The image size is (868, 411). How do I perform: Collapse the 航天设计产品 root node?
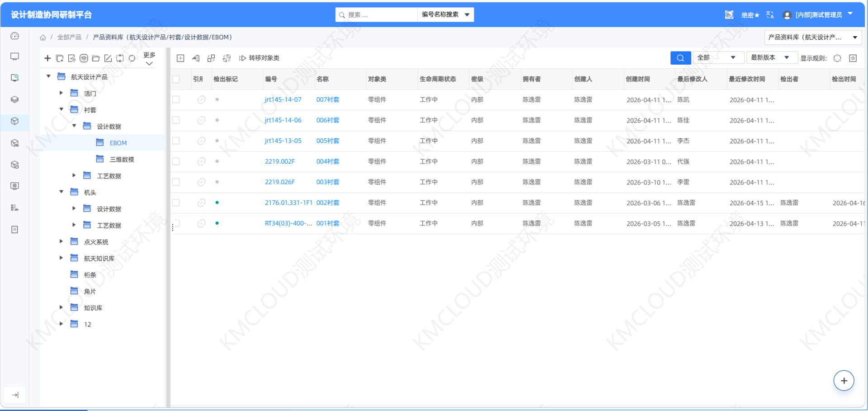[x=49, y=77]
